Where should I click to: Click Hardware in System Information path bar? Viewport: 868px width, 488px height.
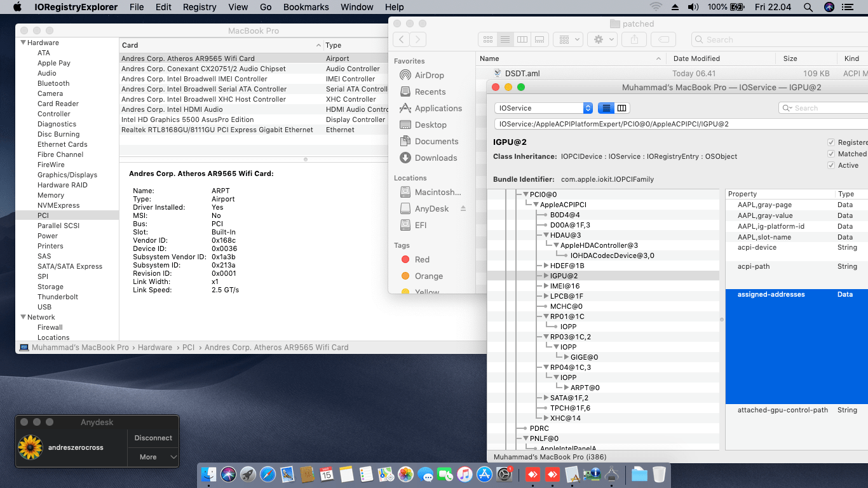pos(155,348)
